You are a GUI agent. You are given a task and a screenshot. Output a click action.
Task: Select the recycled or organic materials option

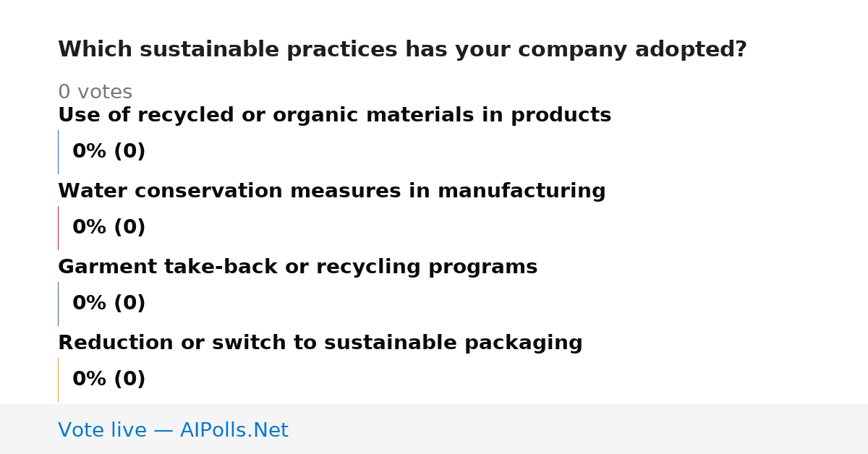pos(334,116)
